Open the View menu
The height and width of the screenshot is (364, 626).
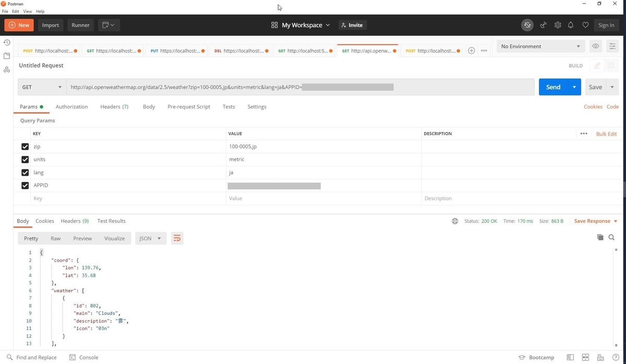28,11
